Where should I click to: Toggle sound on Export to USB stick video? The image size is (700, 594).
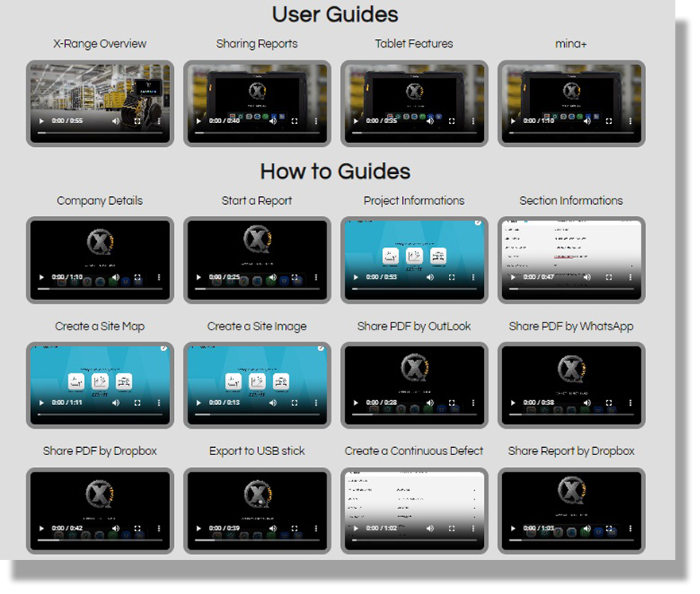click(x=273, y=528)
